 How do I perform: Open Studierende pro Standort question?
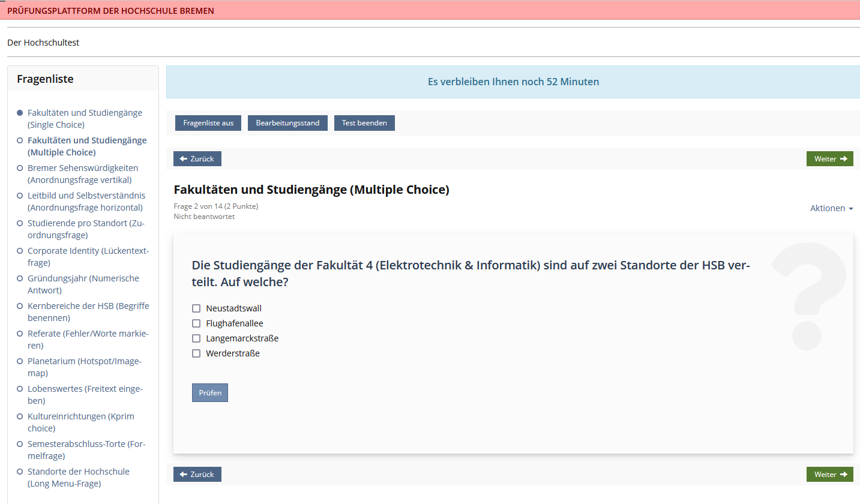[x=86, y=229]
